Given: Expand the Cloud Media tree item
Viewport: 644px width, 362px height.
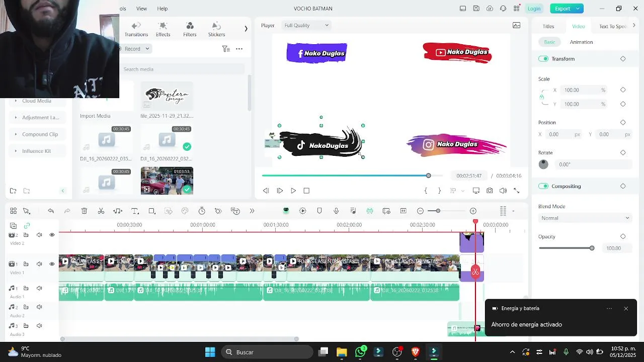Looking at the screenshot, I should pos(16,101).
